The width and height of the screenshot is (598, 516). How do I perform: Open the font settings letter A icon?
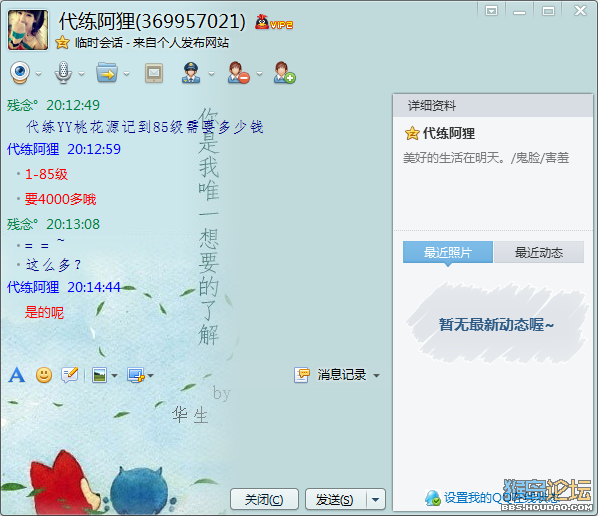pyautogui.click(x=17, y=375)
